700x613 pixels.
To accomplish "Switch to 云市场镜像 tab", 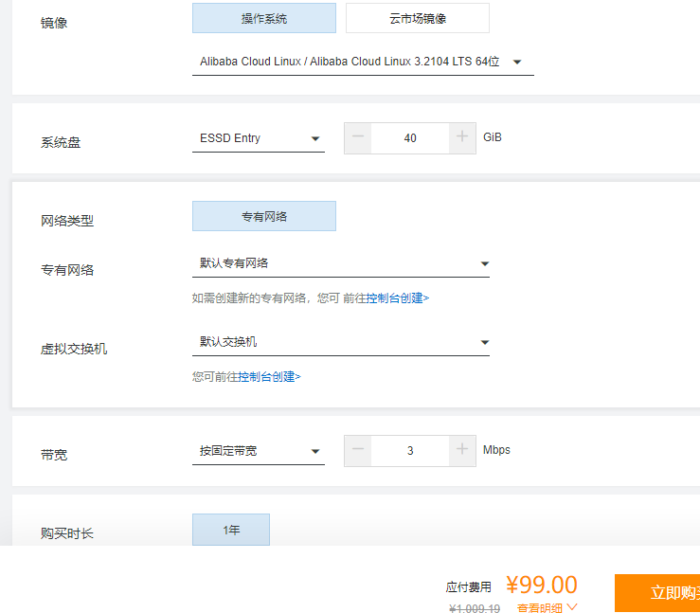I will point(418,18).
